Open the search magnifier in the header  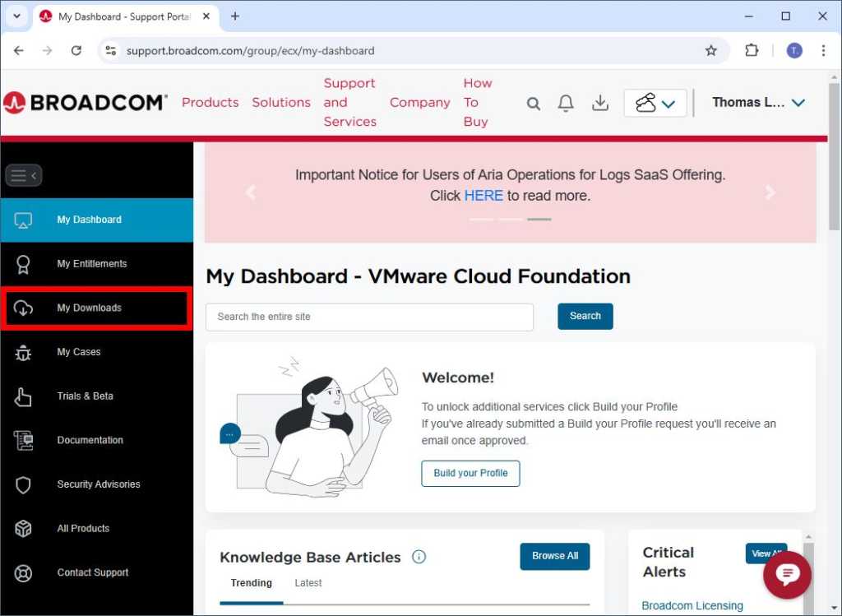pos(533,103)
